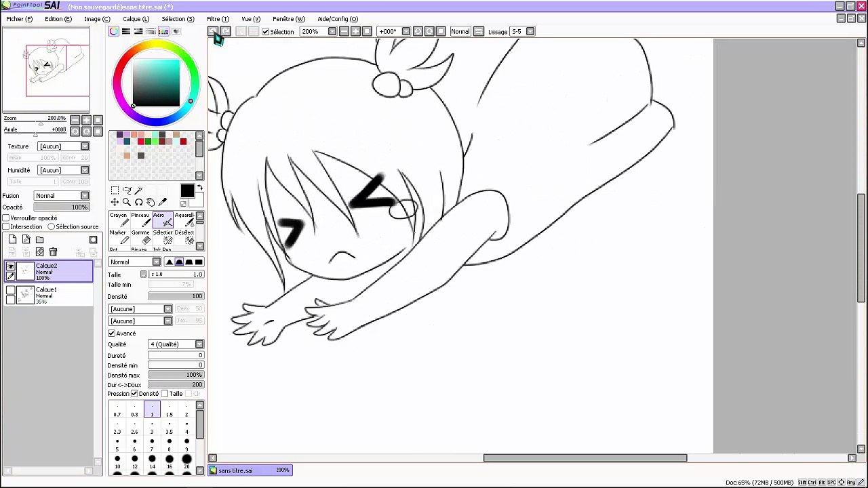This screenshot has height=488, width=868.
Task: Select the Sélection source option
Action: (x=51, y=227)
